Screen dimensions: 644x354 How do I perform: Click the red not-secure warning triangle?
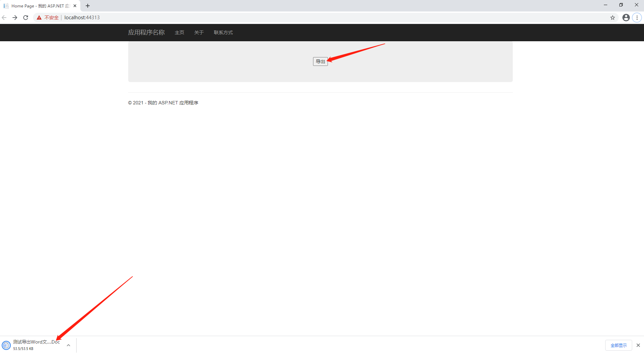[x=39, y=18]
